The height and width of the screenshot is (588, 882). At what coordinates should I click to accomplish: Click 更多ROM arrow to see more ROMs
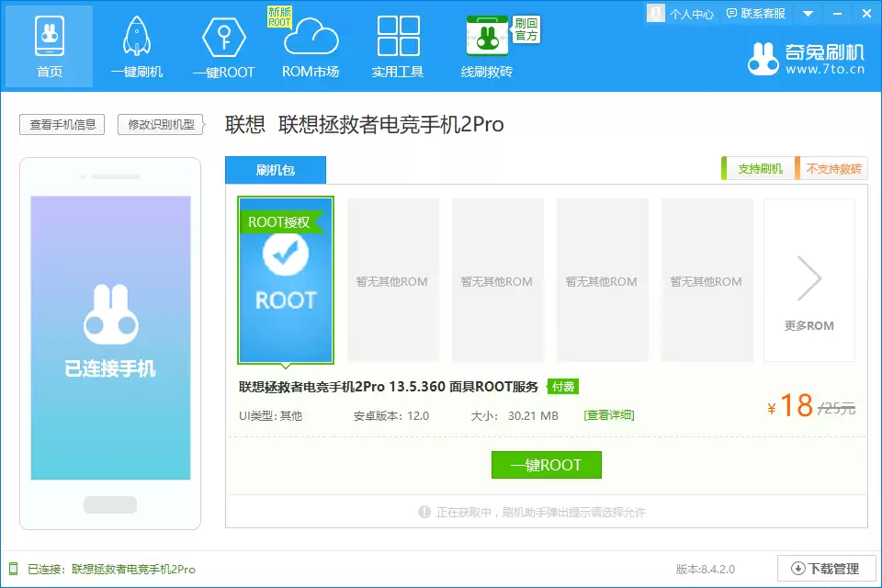click(x=808, y=280)
